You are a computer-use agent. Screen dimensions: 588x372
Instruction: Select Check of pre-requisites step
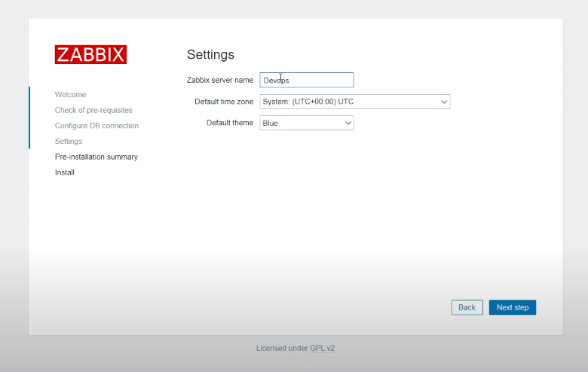coord(93,110)
